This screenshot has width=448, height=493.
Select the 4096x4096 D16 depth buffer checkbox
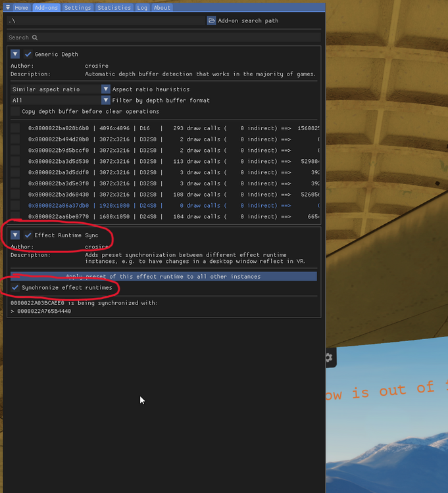(15, 128)
